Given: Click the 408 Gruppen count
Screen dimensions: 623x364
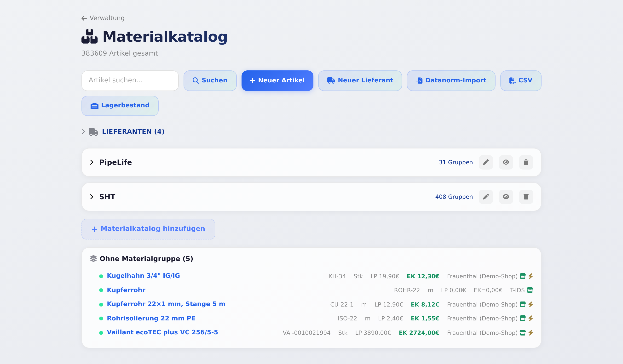Looking at the screenshot, I should pos(454,197).
